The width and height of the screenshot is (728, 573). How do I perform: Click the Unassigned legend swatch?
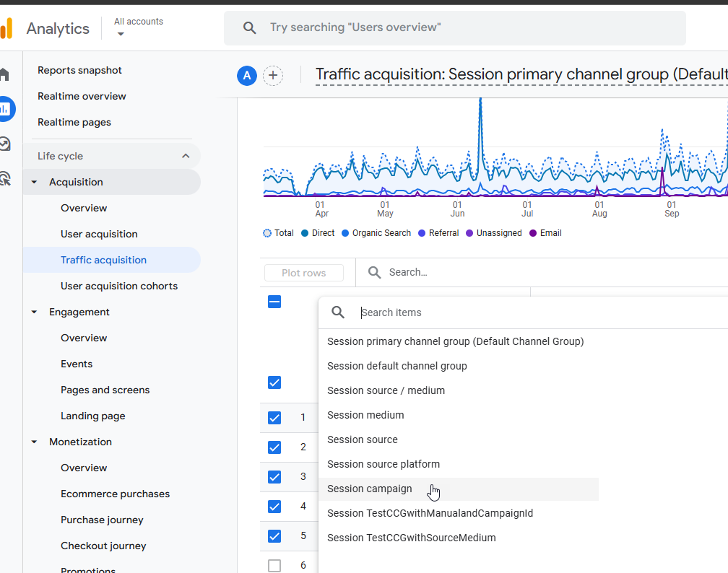pyautogui.click(x=469, y=233)
